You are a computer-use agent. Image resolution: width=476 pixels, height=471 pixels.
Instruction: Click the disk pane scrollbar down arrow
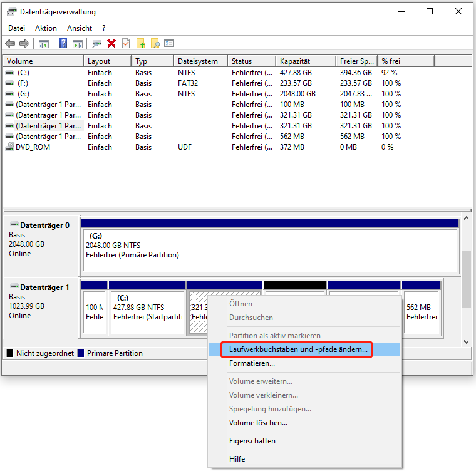(466, 341)
